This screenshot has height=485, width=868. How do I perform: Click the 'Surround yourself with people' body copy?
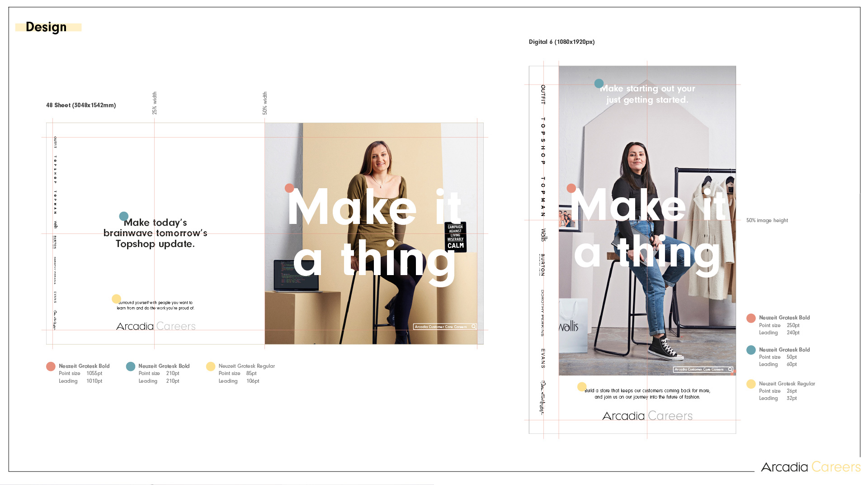click(155, 305)
